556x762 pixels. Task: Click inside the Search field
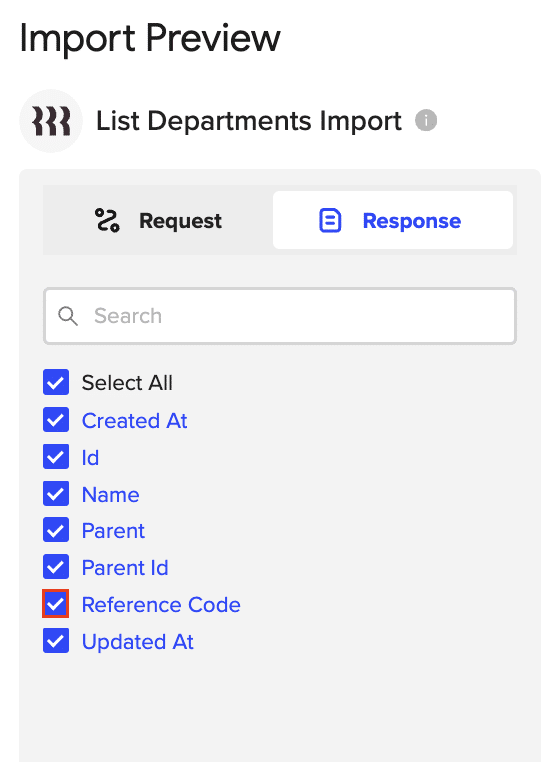pyautogui.click(x=280, y=316)
